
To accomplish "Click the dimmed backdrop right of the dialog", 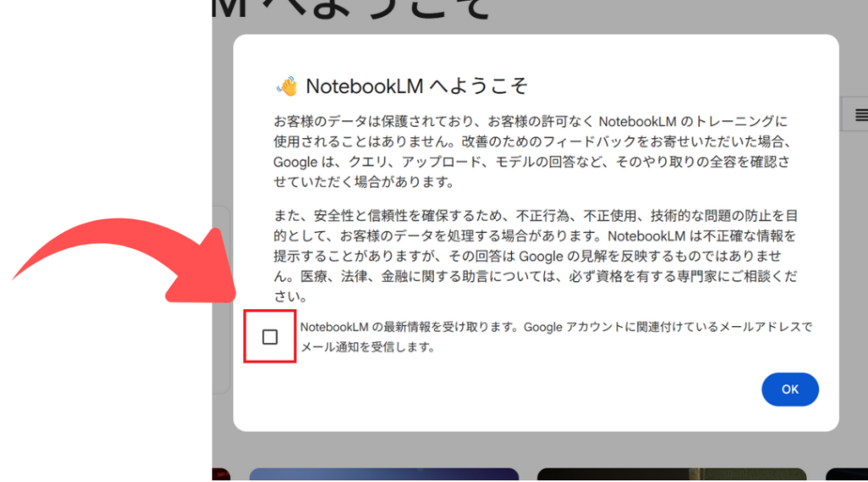I will (852, 254).
